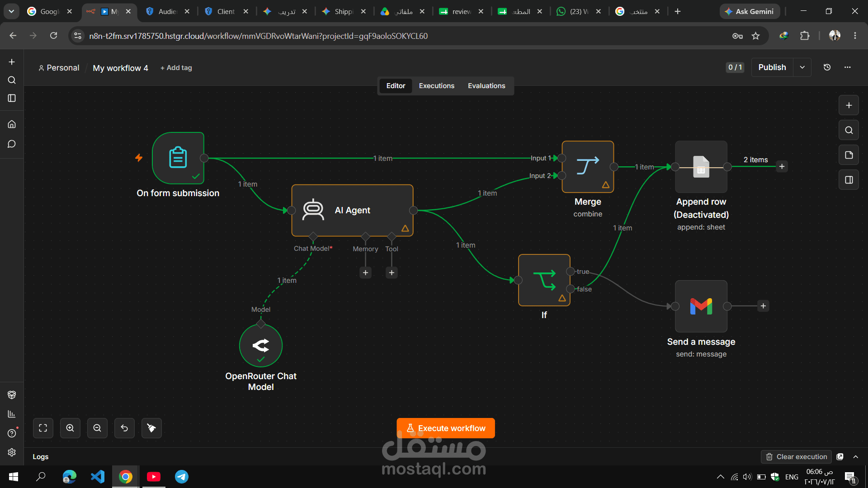Reload the page

(53, 36)
